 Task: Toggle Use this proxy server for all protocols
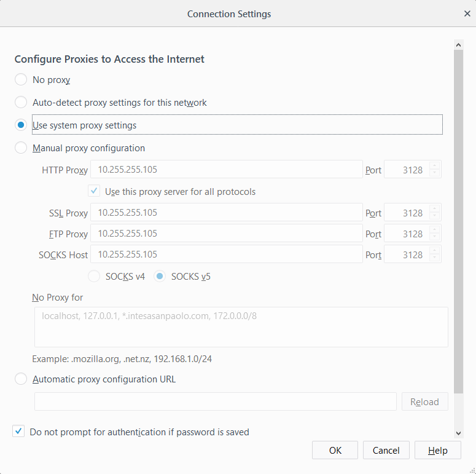point(94,191)
